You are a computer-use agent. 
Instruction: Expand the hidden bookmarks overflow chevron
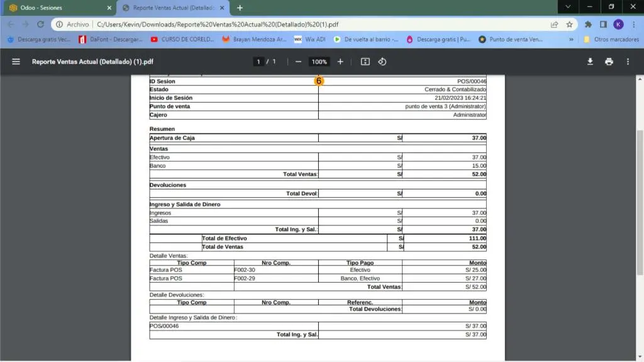pos(571,39)
